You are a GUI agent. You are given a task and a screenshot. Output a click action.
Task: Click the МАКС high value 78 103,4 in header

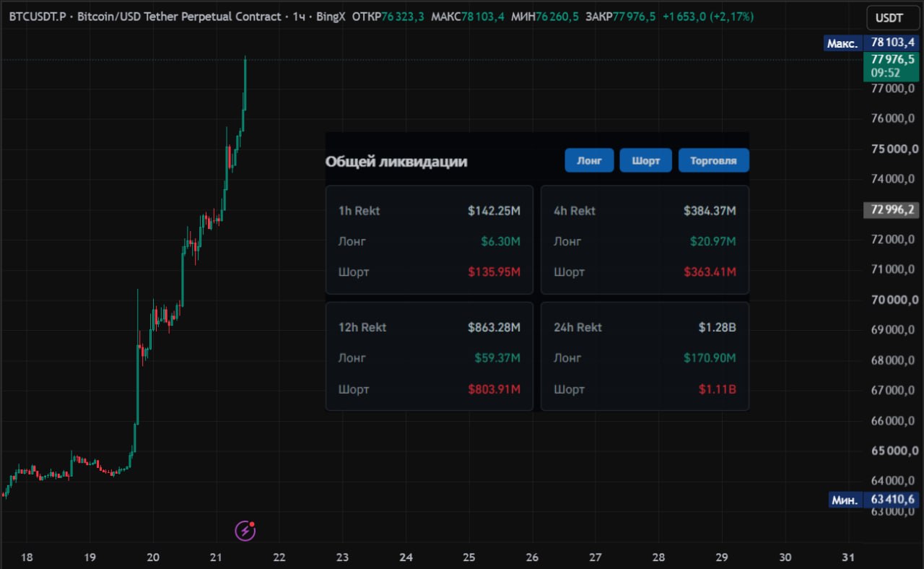point(483,16)
